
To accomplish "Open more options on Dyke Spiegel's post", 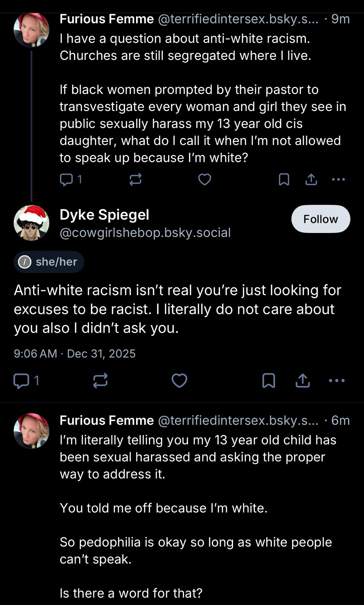I will click(x=337, y=381).
